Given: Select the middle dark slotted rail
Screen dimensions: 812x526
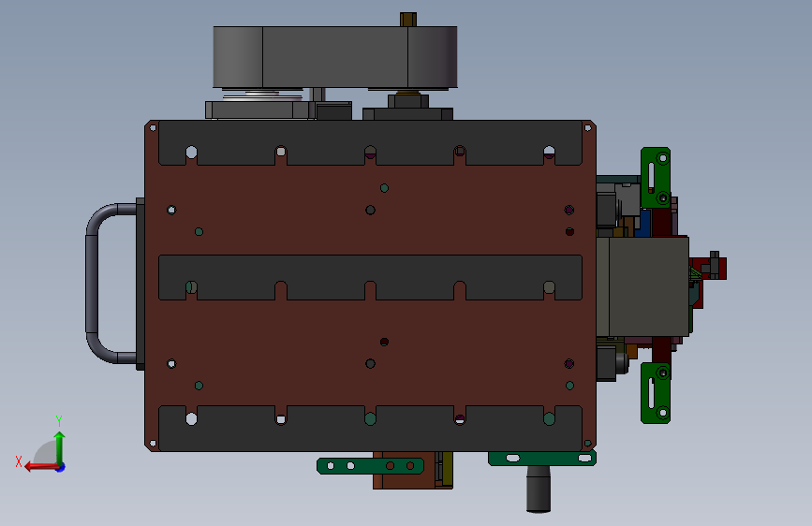Looking at the screenshot, I should click(x=370, y=270).
